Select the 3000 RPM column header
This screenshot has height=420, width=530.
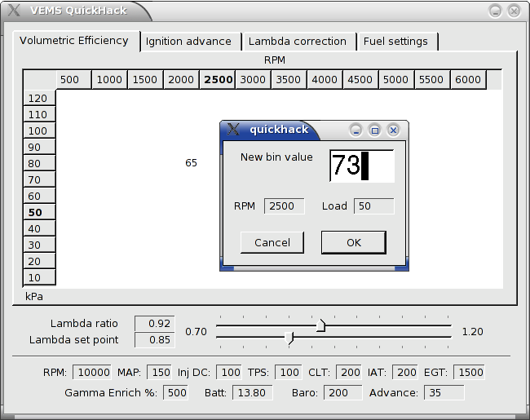tap(253, 79)
